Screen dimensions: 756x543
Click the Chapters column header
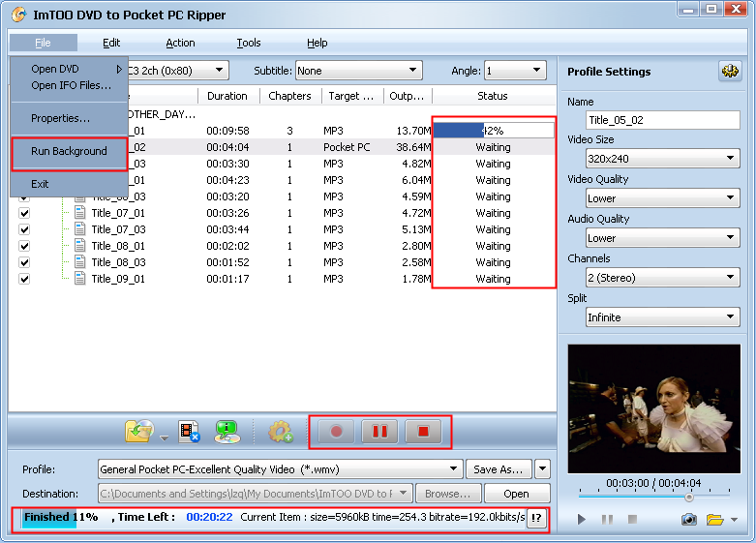coord(289,96)
